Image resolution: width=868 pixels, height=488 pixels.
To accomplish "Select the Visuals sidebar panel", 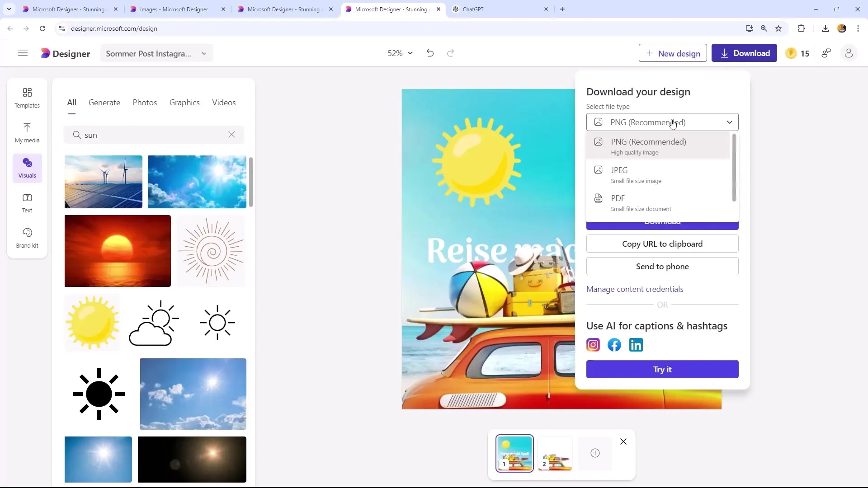I will [27, 168].
